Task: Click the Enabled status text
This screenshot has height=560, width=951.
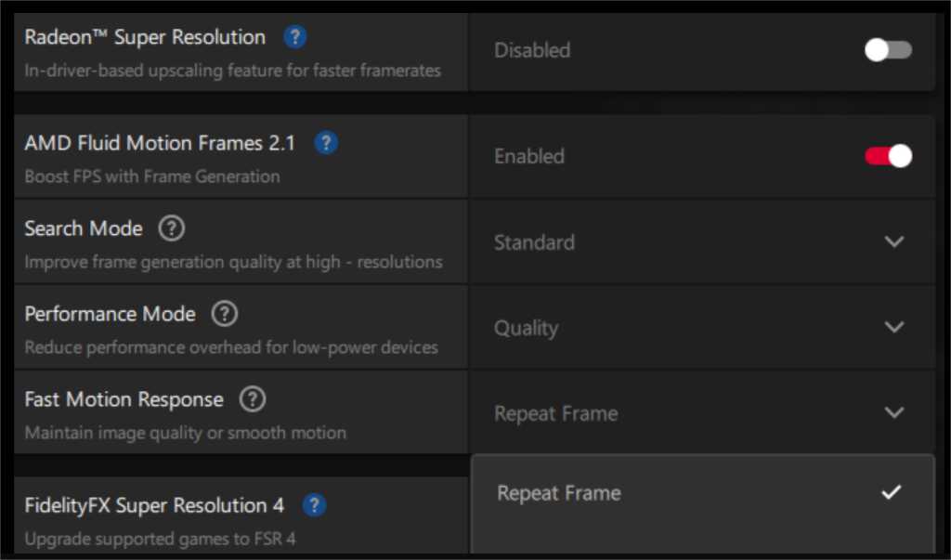Action: [x=529, y=156]
